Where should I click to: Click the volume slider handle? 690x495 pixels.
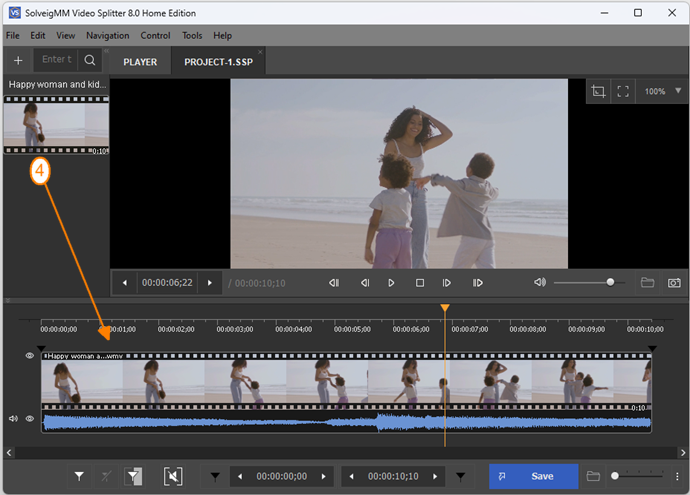[x=610, y=282]
